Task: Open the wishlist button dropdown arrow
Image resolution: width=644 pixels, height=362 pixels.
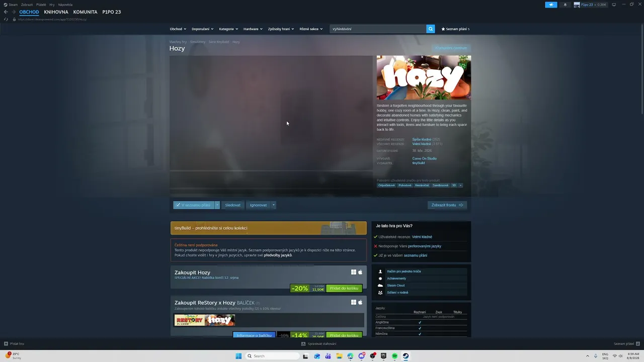Action: 217,205
